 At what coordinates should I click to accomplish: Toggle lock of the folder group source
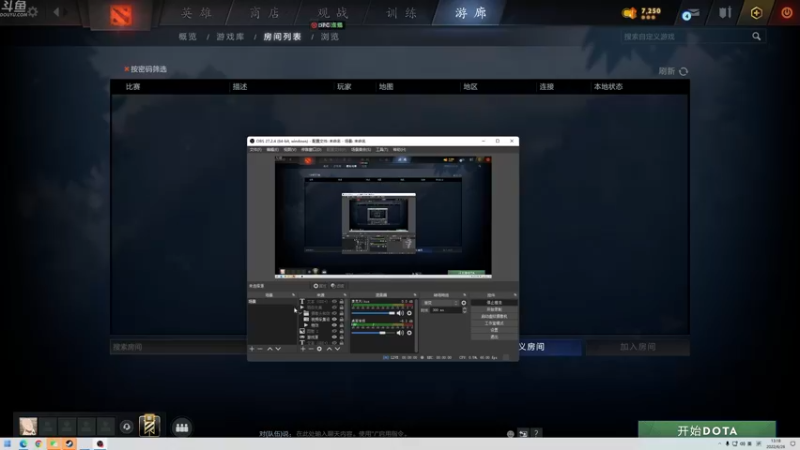click(x=341, y=313)
